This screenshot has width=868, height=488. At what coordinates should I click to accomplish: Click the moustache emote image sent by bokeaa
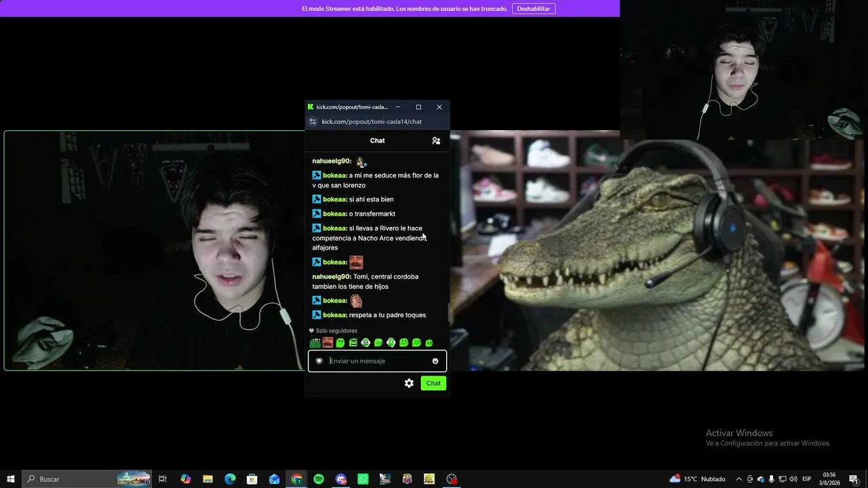pyautogui.click(x=356, y=262)
